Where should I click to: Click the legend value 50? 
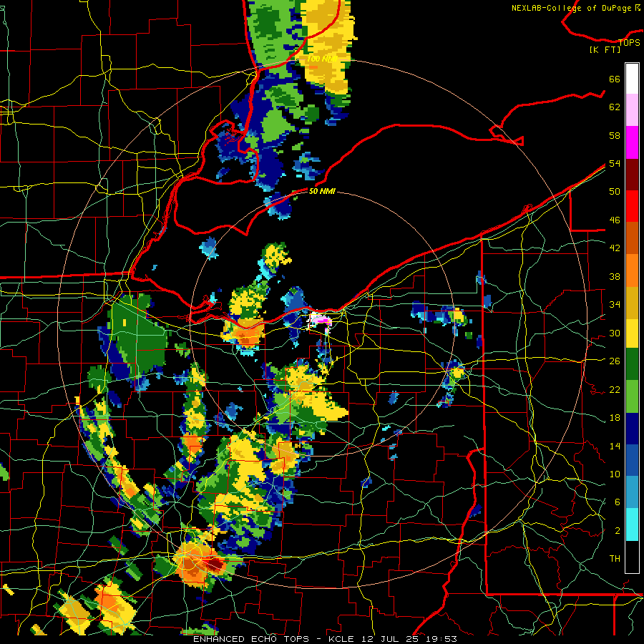tap(615, 192)
